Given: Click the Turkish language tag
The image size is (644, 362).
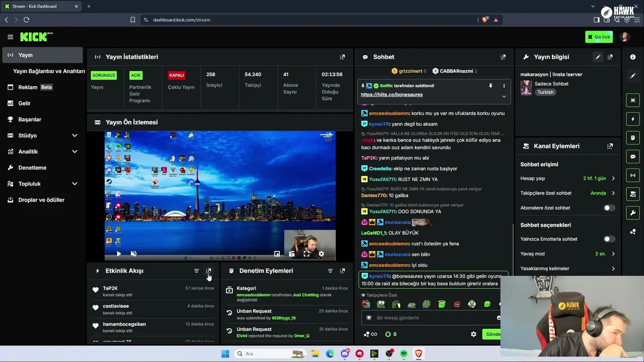Looking at the screenshot, I should 545,93.
